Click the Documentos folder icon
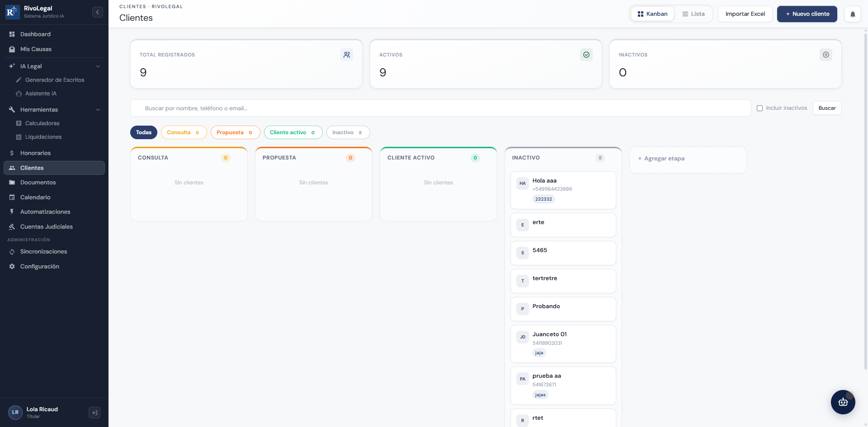This screenshot has width=868, height=427. [12, 183]
